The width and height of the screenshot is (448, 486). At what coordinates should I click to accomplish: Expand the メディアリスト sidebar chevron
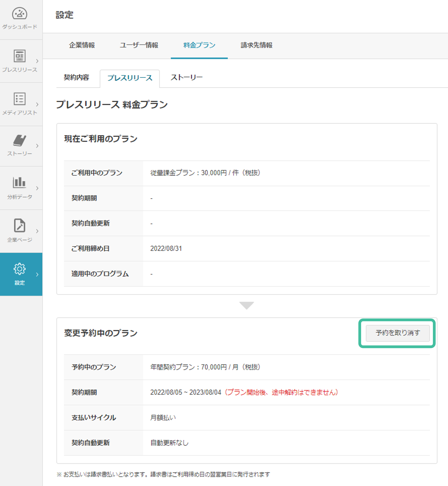(x=37, y=104)
